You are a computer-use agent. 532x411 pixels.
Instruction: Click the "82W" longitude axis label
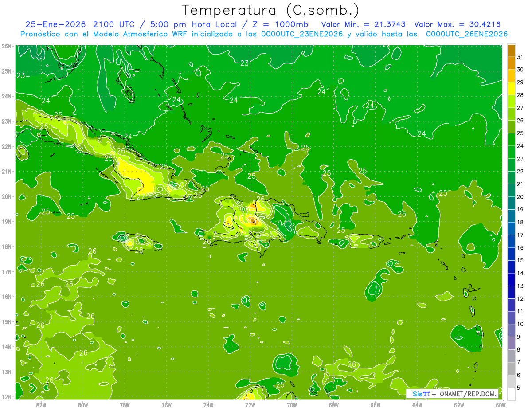coord(41,404)
